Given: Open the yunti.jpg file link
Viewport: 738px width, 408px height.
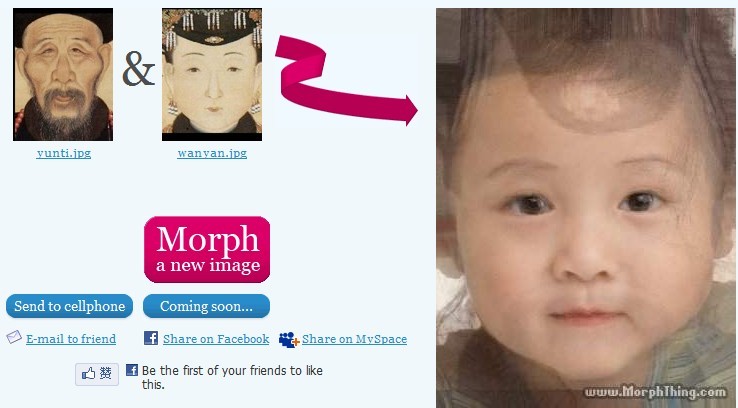Looking at the screenshot, I should click(x=64, y=153).
